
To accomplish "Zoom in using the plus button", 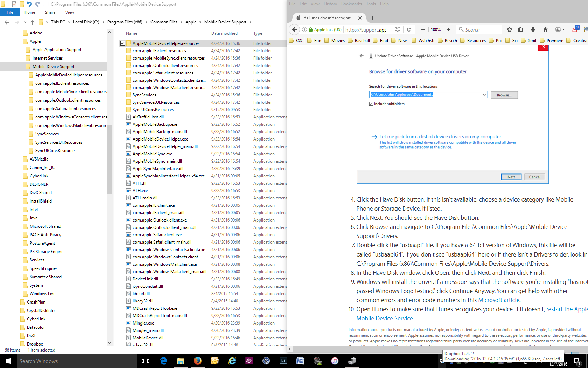I will tap(449, 29).
